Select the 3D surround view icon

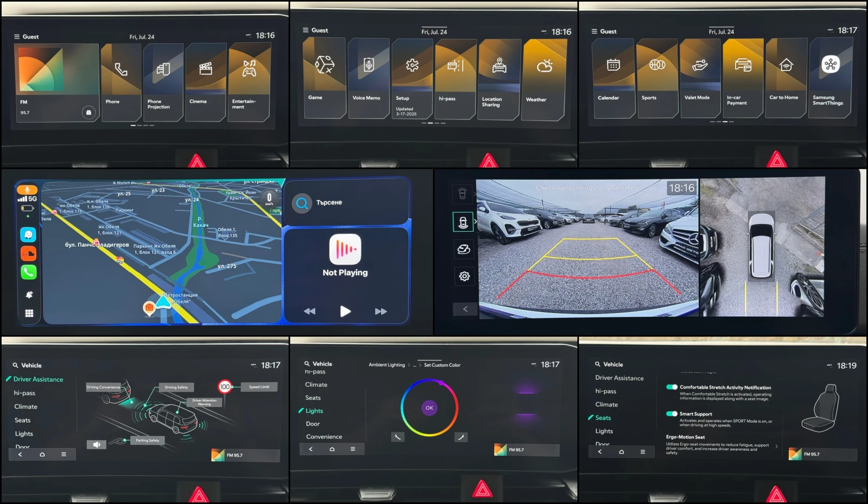pyautogui.click(x=464, y=249)
